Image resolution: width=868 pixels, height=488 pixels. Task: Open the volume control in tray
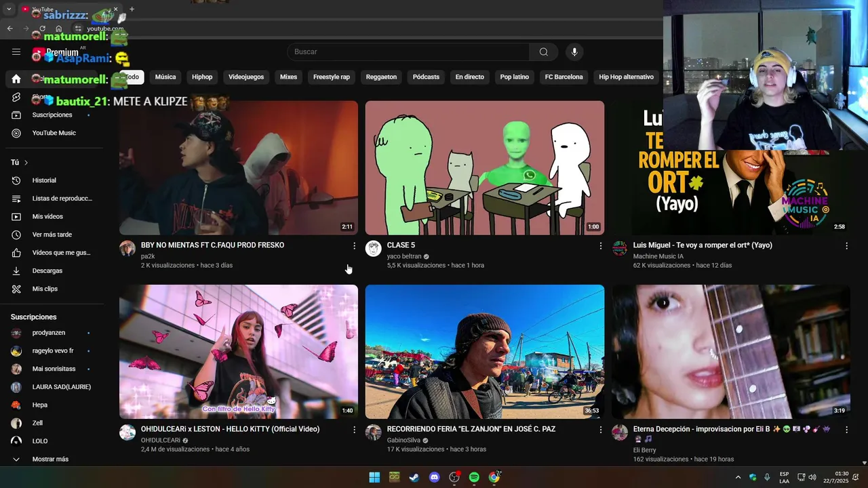point(812,477)
